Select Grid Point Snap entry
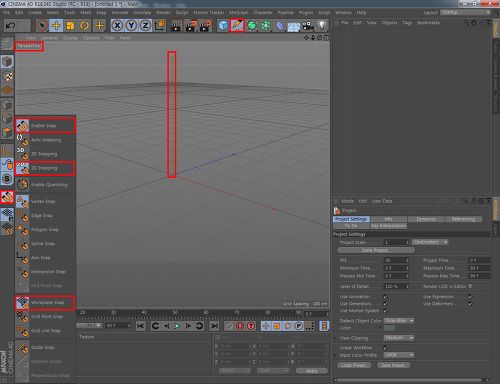The width and height of the screenshot is (500, 384). pos(45,317)
